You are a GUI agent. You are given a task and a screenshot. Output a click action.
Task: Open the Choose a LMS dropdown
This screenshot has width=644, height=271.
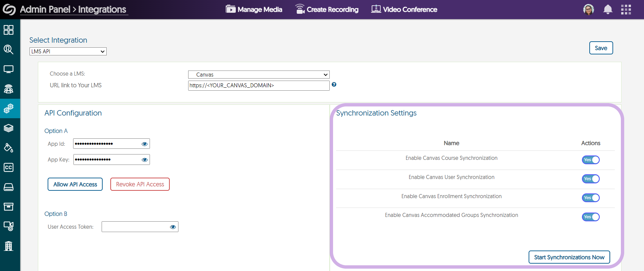click(x=259, y=75)
